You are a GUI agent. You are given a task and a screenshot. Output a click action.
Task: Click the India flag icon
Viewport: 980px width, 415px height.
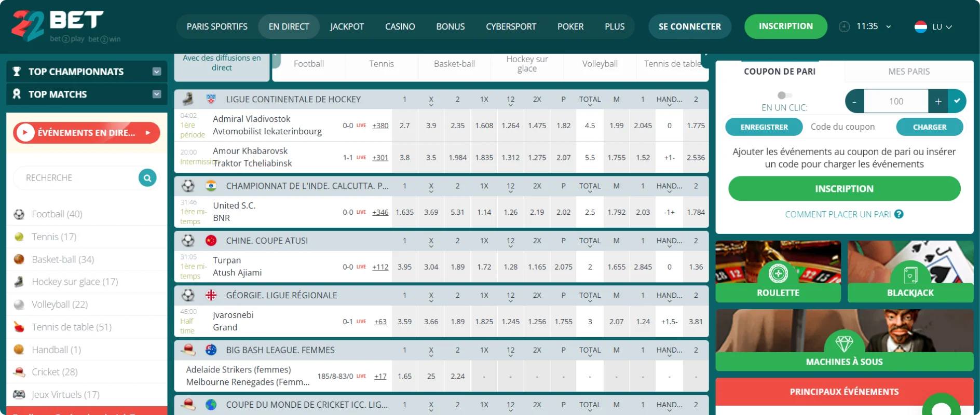tap(211, 186)
